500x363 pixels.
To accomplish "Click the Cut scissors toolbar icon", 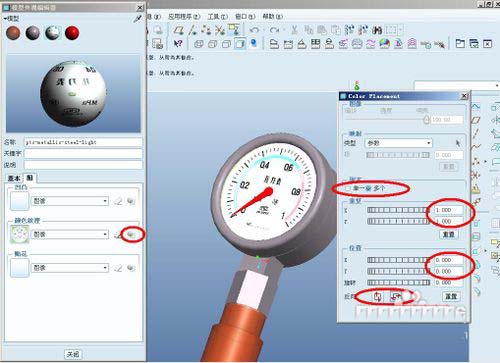I will coord(294,30).
